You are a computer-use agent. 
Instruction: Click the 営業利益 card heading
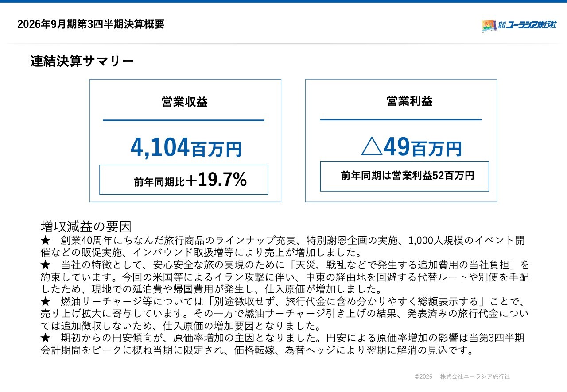(x=410, y=101)
